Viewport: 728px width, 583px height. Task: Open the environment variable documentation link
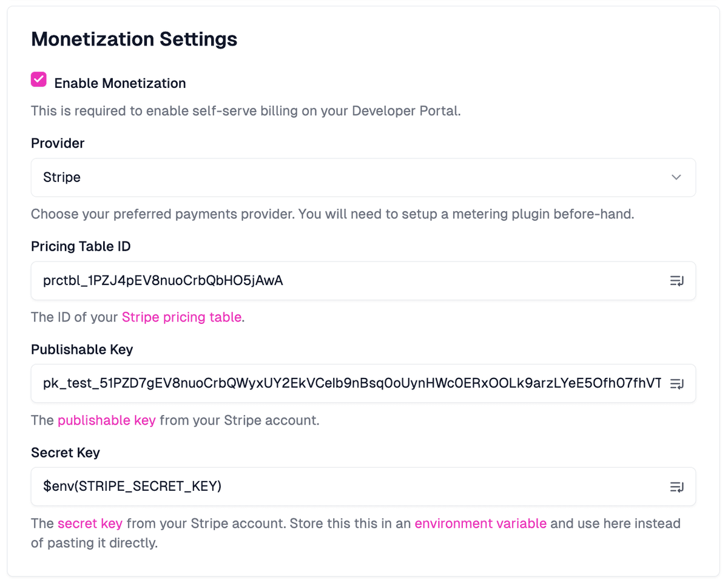480,523
